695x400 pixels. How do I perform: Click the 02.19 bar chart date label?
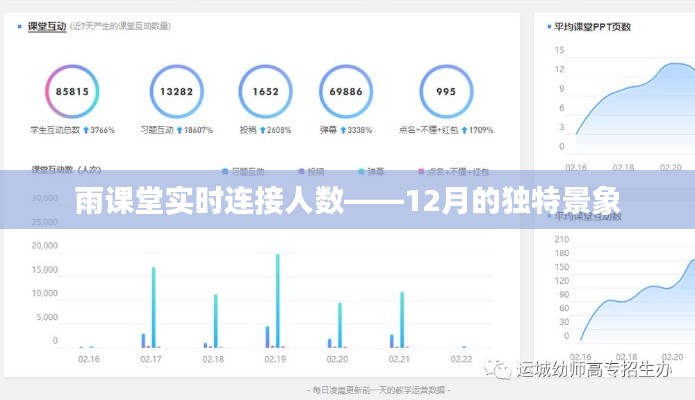point(275,359)
